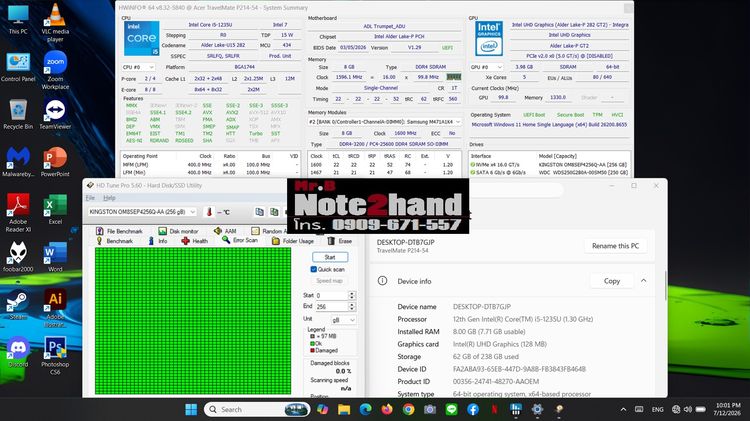Open PowerPoint desktop icon
Image resolution: width=750 pixels, height=421 pixels.
point(55,162)
